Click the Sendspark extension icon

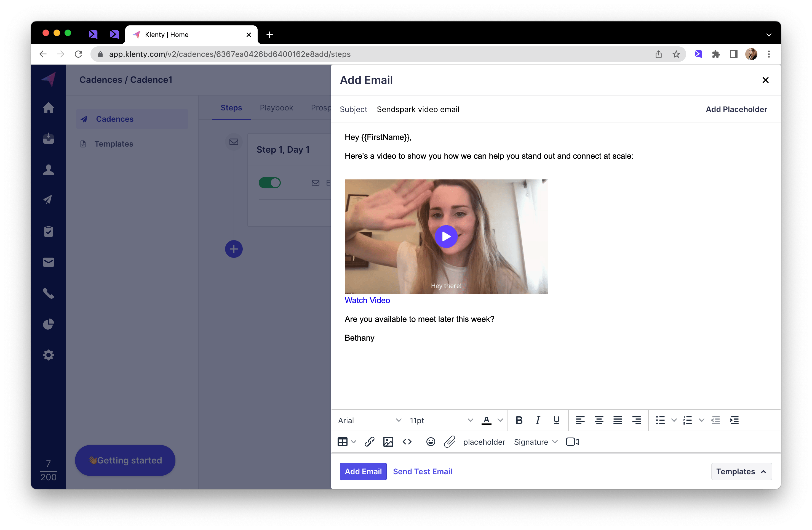698,54
